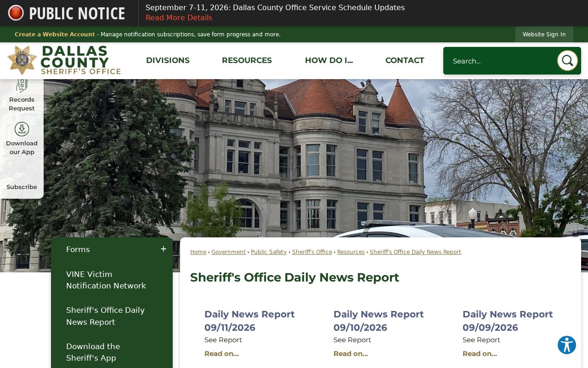Screen dimensions: 588x368
Task: Click the Subscribe sidebar button
Action: tap(22, 187)
